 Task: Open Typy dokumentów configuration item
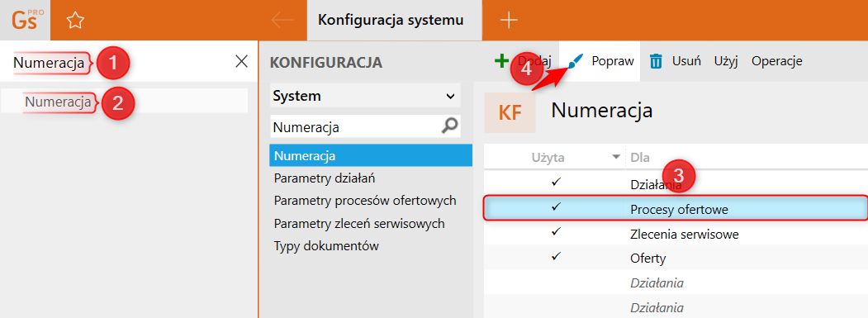(x=326, y=246)
